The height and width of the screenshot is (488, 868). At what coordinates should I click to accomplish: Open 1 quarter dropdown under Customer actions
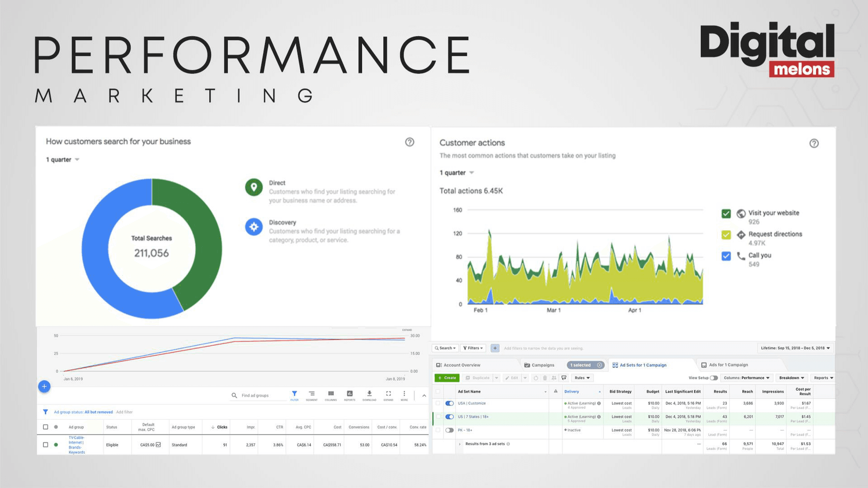click(457, 173)
